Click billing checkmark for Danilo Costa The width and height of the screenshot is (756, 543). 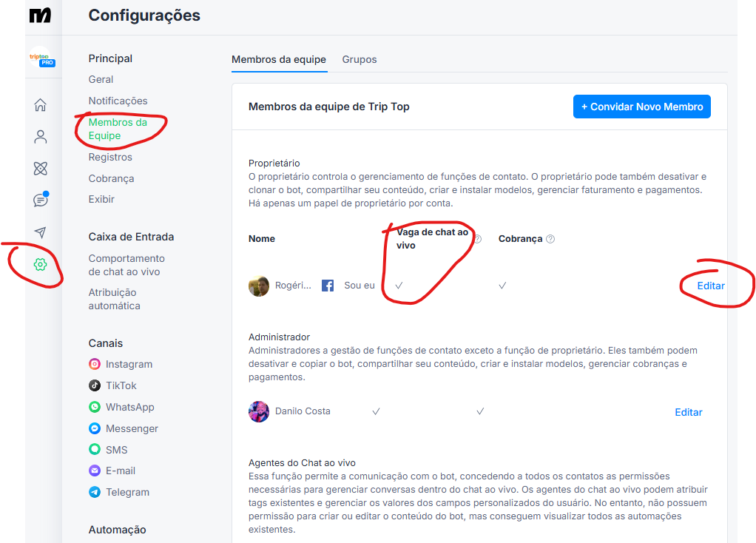480,411
